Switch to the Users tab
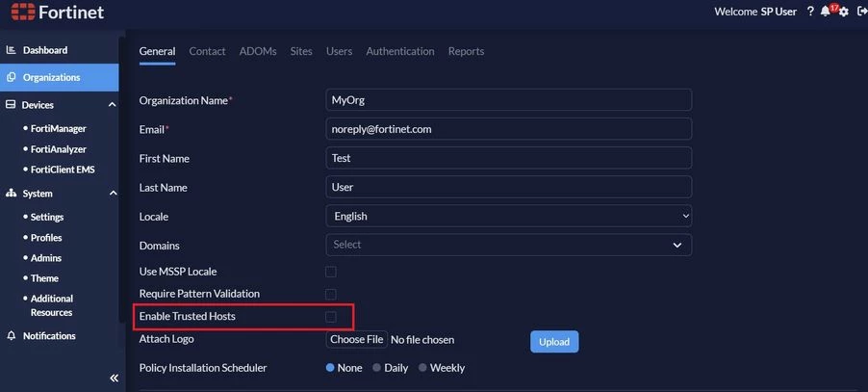This screenshot has height=392, width=868. click(340, 51)
